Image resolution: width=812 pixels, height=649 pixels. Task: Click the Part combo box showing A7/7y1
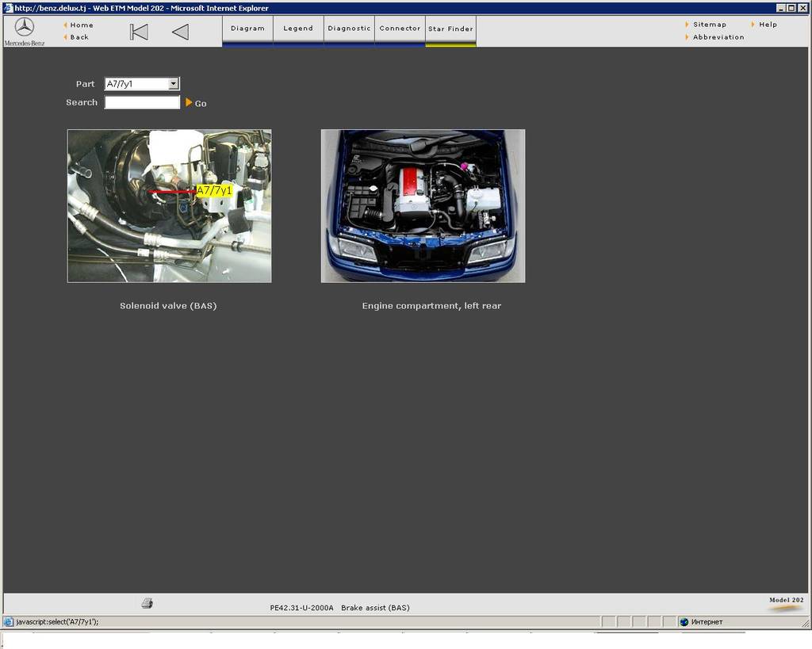(x=142, y=83)
